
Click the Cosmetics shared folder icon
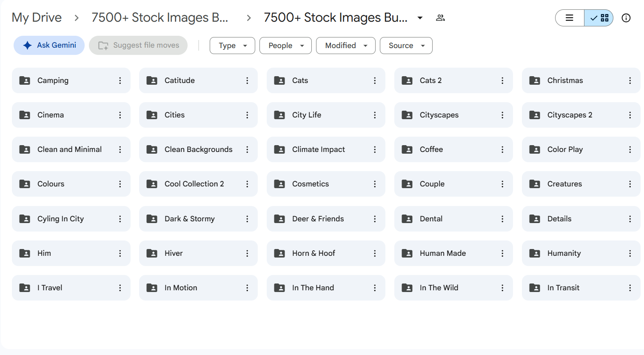coord(279,184)
